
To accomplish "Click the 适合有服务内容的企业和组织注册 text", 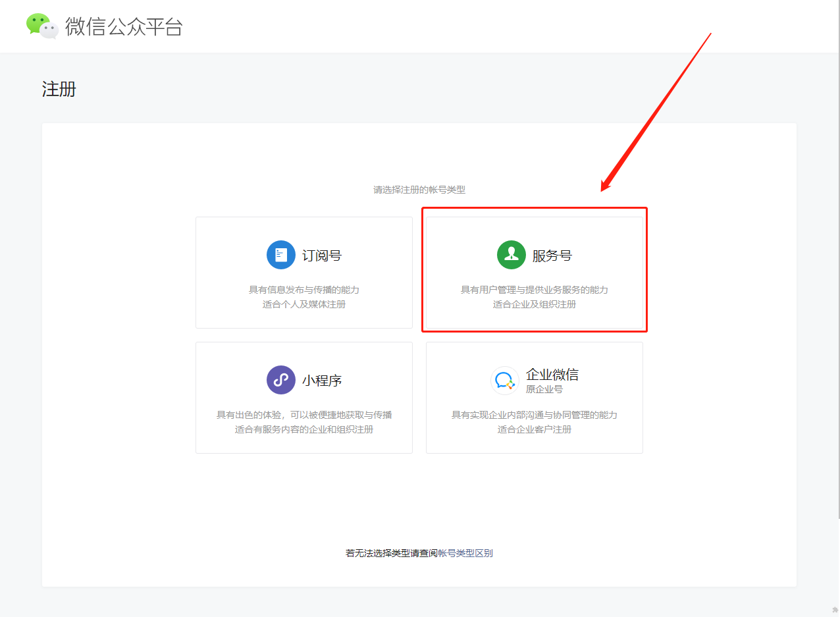I will click(304, 429).
